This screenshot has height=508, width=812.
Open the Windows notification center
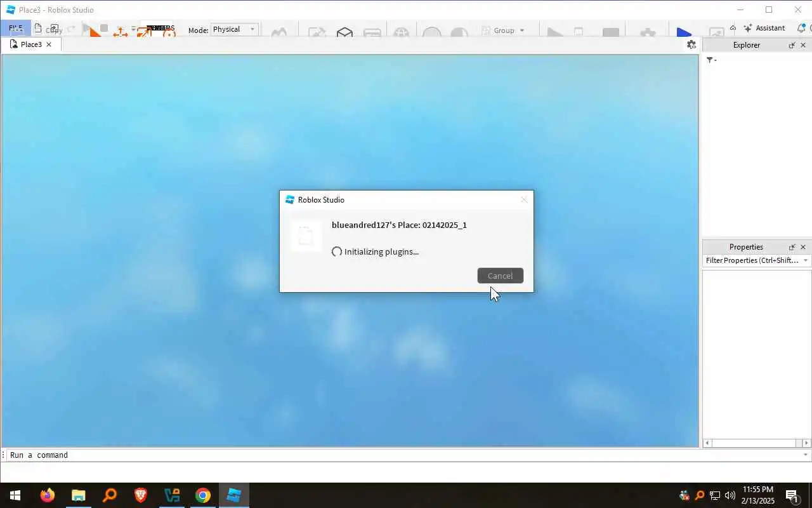click(x=792, y=495)
